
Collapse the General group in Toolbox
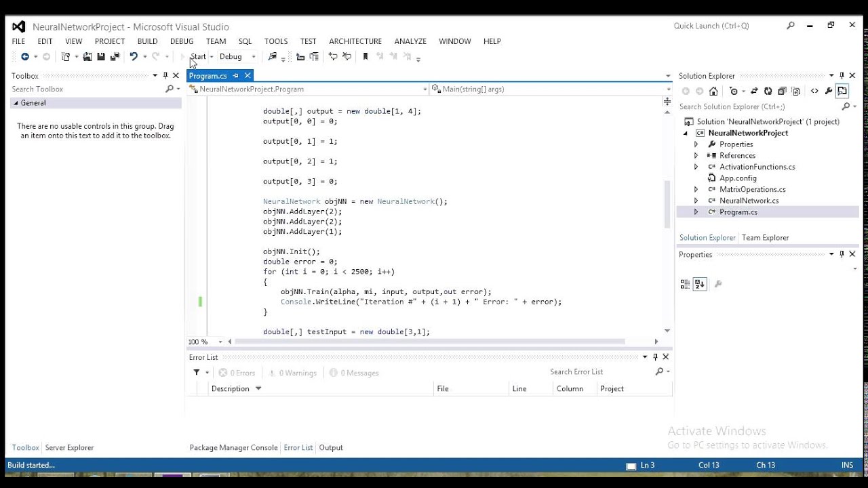click(x=16, y=103)
